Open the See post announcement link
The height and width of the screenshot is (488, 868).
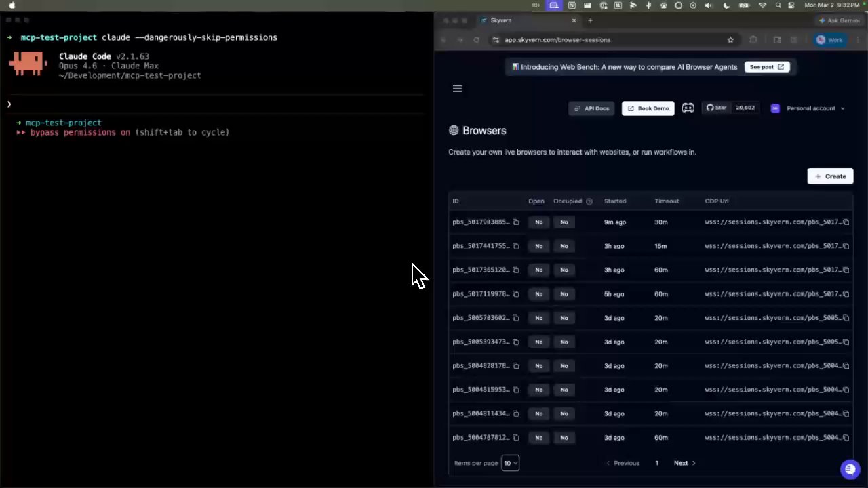click(x=766, y=67)
